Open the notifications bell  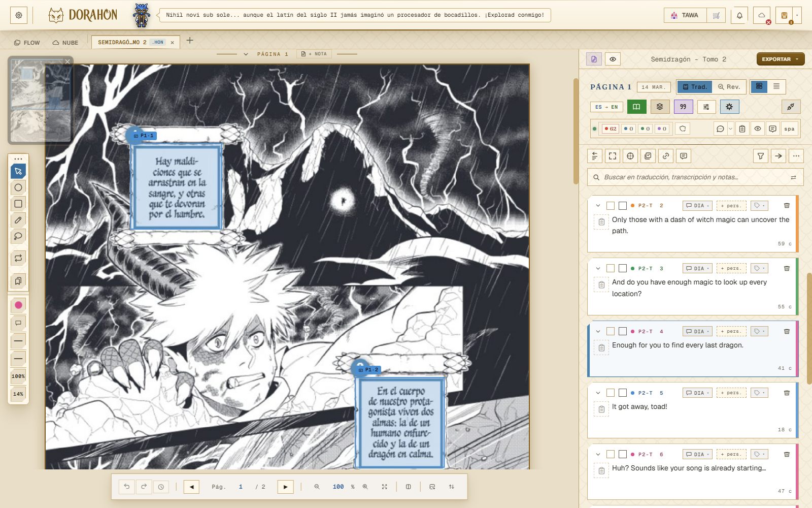click(x=739, y=15)
